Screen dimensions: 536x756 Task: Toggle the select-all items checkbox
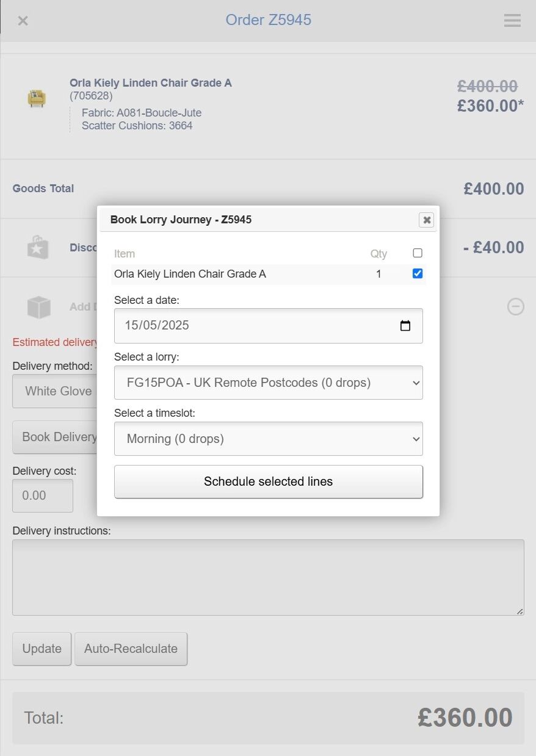[x=418, y=253]
